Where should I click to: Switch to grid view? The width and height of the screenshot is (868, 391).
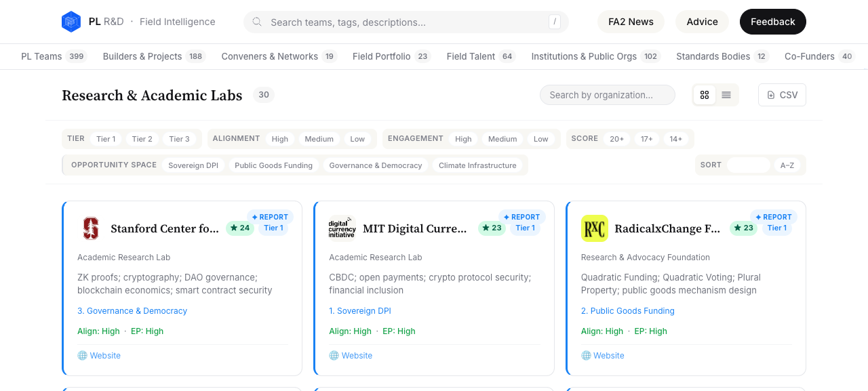click(705, 95)
